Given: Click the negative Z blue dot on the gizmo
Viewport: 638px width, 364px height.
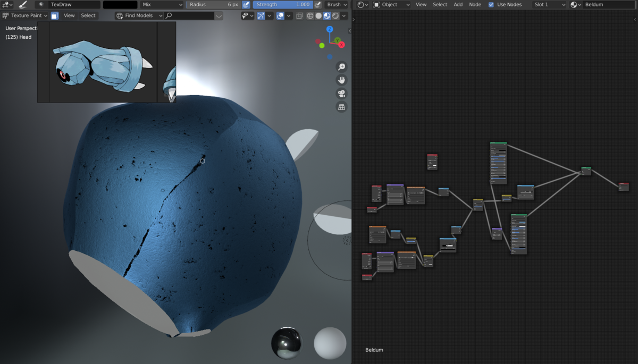Looking at the screenshot, I should (330, 56).
